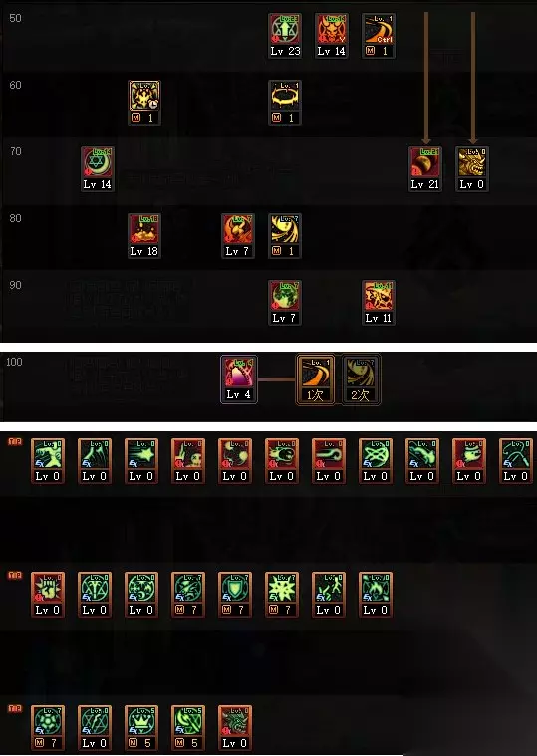
Task: Click the green crown TP skill level 5
Action: [x=141, y=728]
